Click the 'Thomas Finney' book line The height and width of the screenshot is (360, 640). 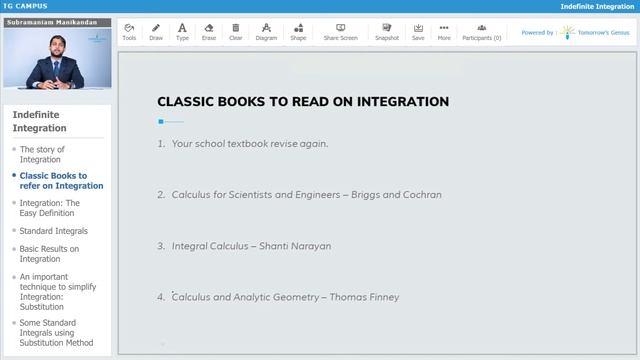click(285, 297)
